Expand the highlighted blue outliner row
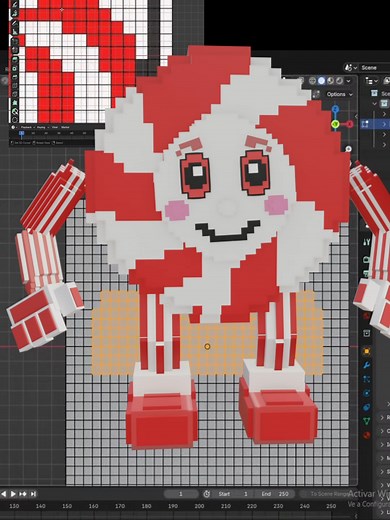390x520 pixels. point(384,124)
